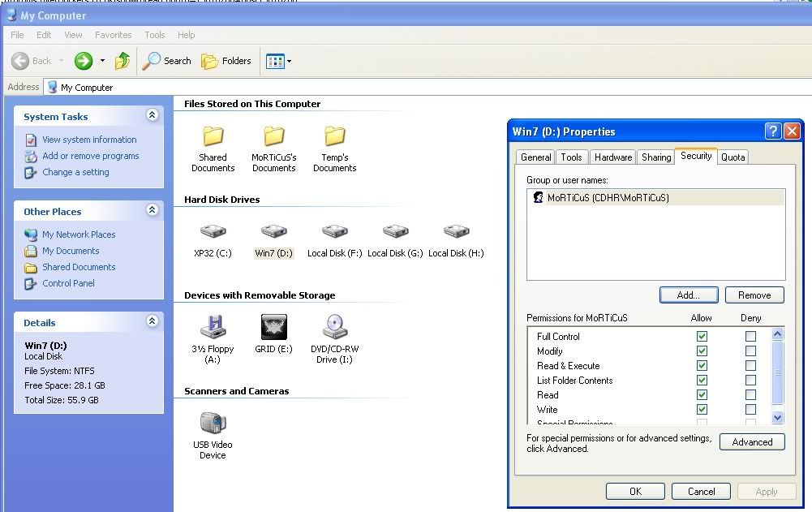Click the Change a setting icon
812x512 pixels.
(31, 173)
